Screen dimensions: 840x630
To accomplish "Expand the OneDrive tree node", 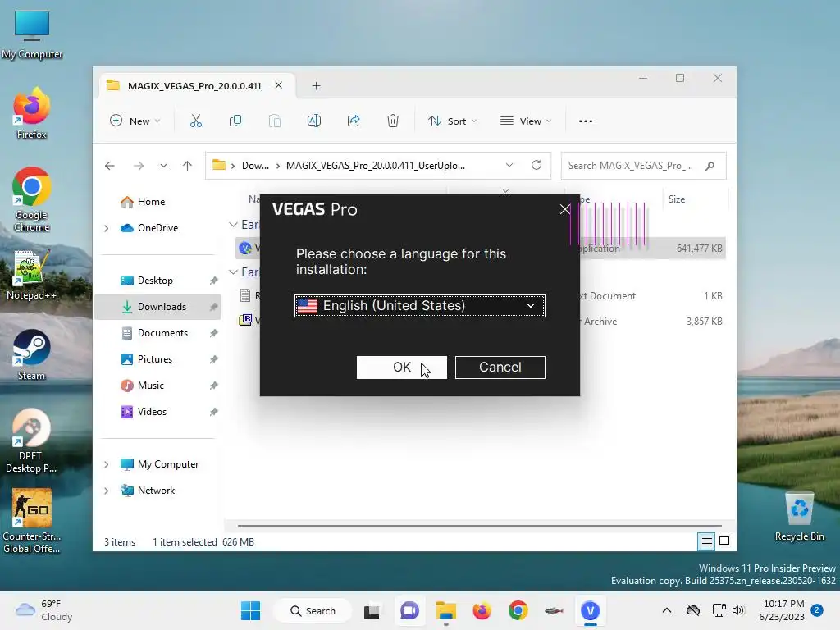I will (x=106, y=228).
